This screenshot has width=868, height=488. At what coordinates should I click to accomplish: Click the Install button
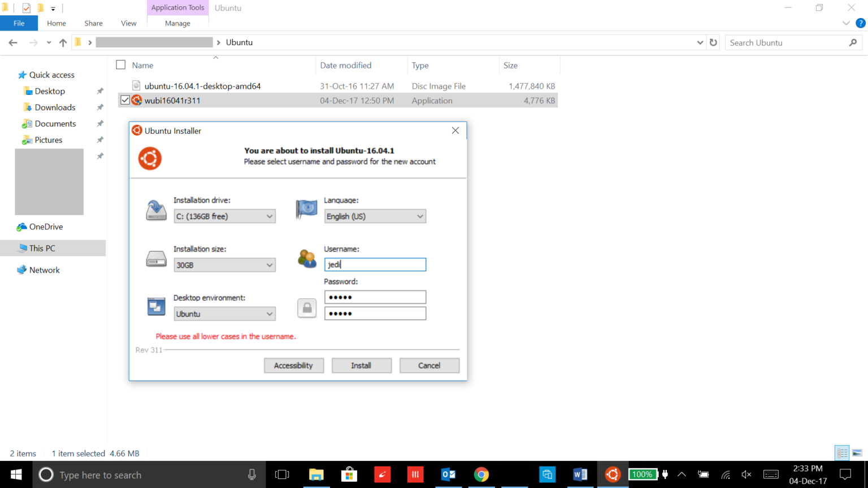point(362,365)
